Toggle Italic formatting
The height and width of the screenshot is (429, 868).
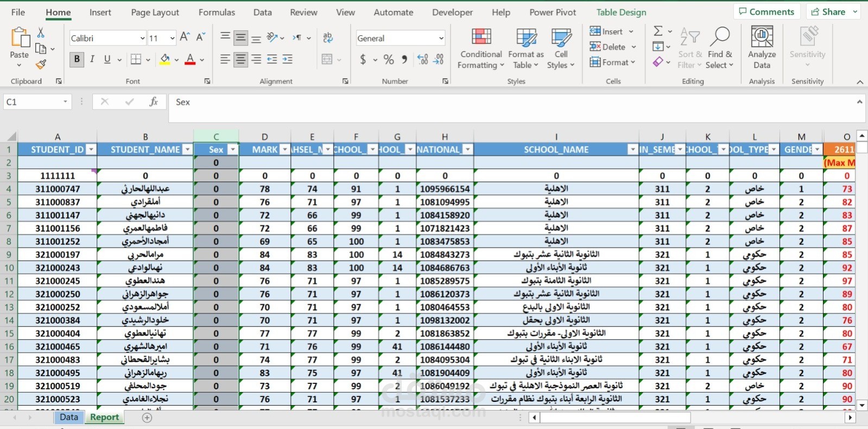point(92,59)
